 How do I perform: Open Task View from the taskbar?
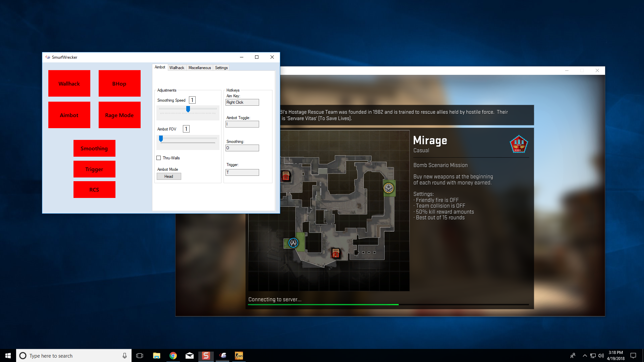coord(140,356)
